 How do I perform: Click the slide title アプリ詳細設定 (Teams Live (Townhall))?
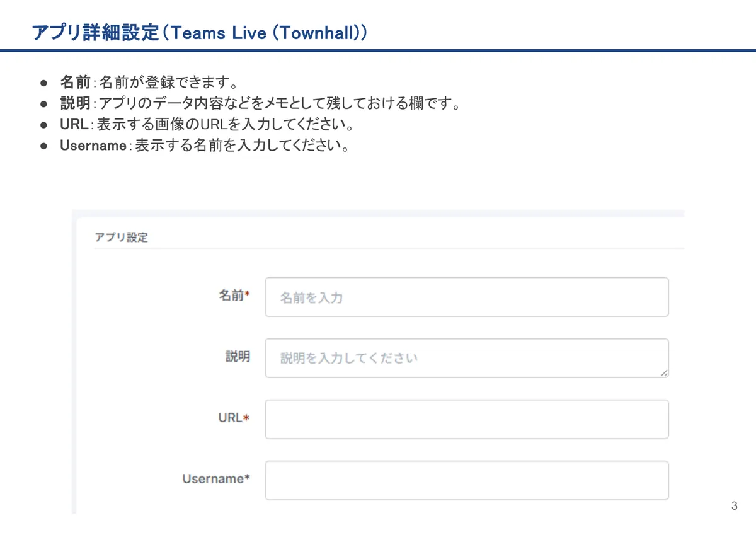click(200, 33)
